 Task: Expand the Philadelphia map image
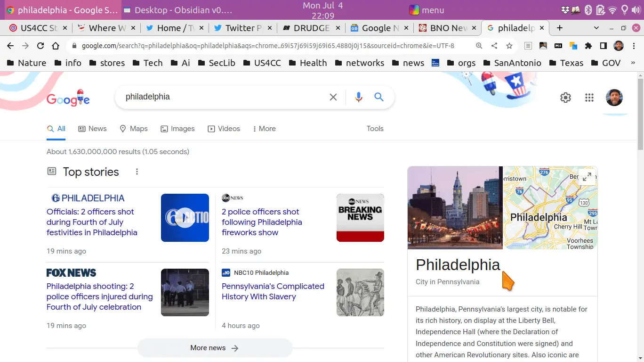click(x=587, y=177)
